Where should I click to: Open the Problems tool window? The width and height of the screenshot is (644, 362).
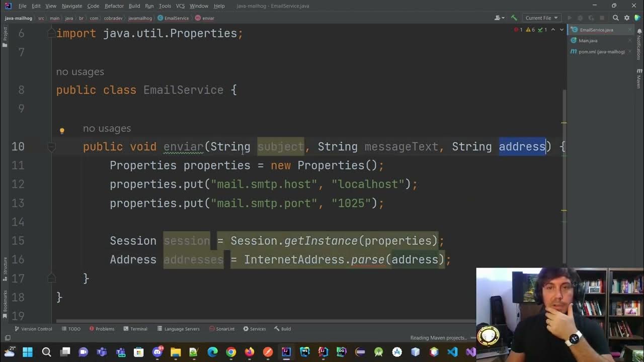[102, 329]
